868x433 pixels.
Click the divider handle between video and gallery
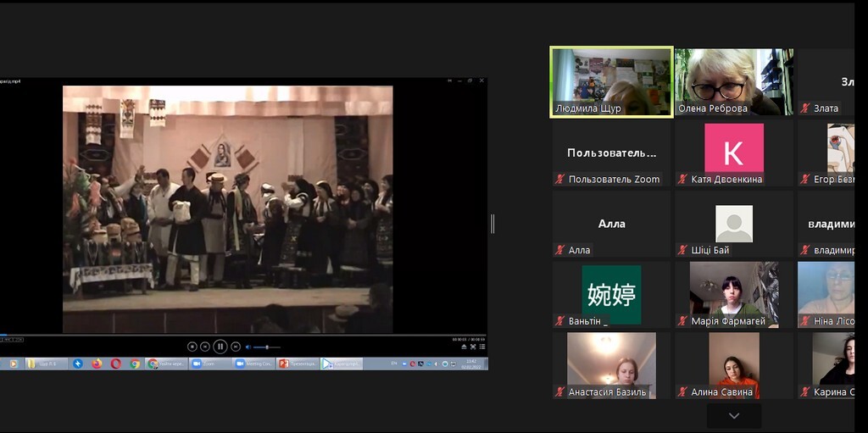492,224
